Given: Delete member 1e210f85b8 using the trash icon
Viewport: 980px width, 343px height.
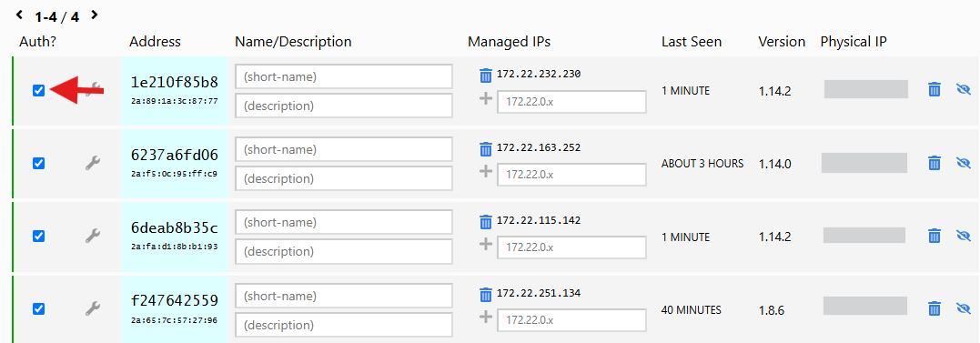Looking at the screenshot, I should pyautogui.click(x=935, y=89).
